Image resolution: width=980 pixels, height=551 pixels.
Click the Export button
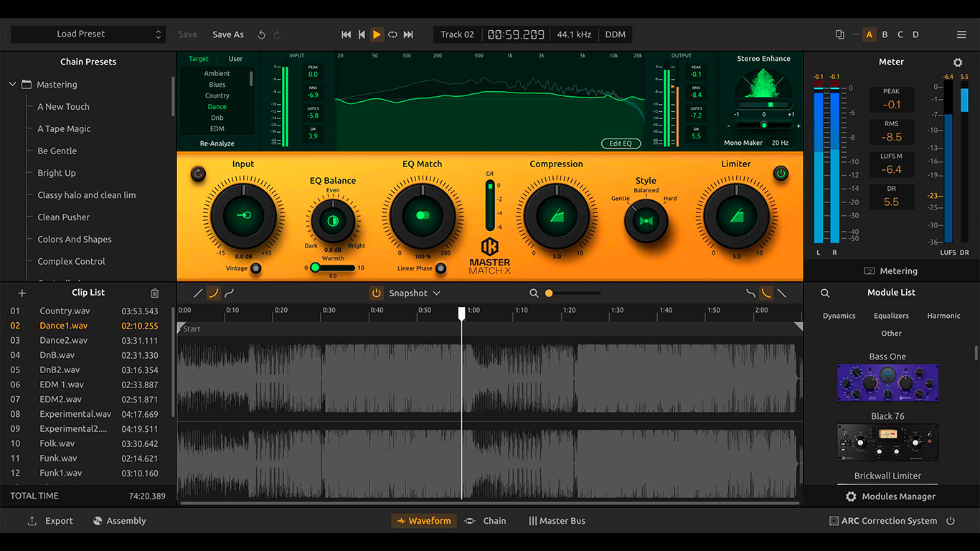(50, 521)
